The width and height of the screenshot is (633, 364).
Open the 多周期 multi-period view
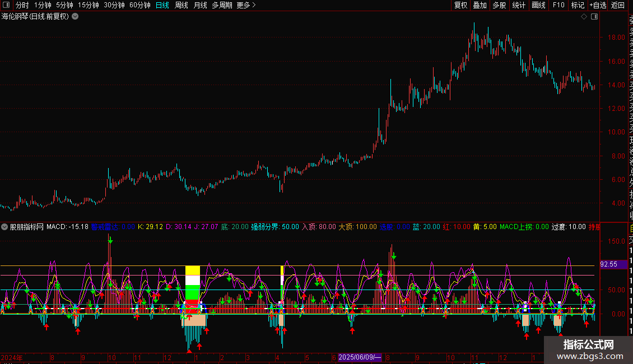tap(222, 5)
